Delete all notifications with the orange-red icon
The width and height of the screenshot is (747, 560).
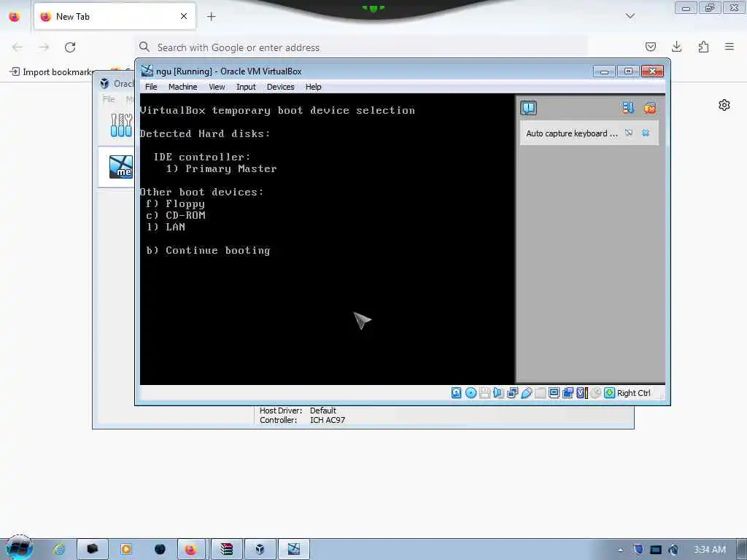(650, 108)
